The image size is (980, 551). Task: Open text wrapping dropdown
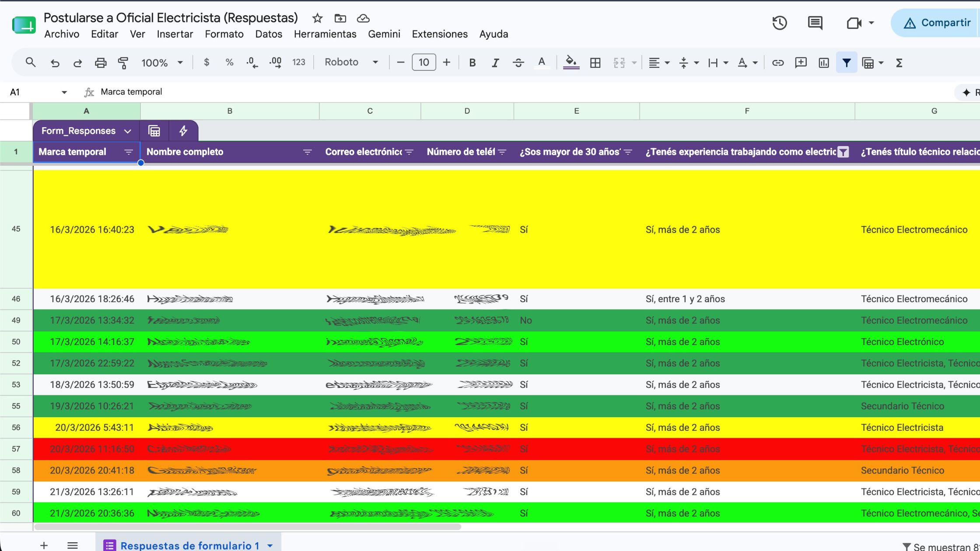718,63
